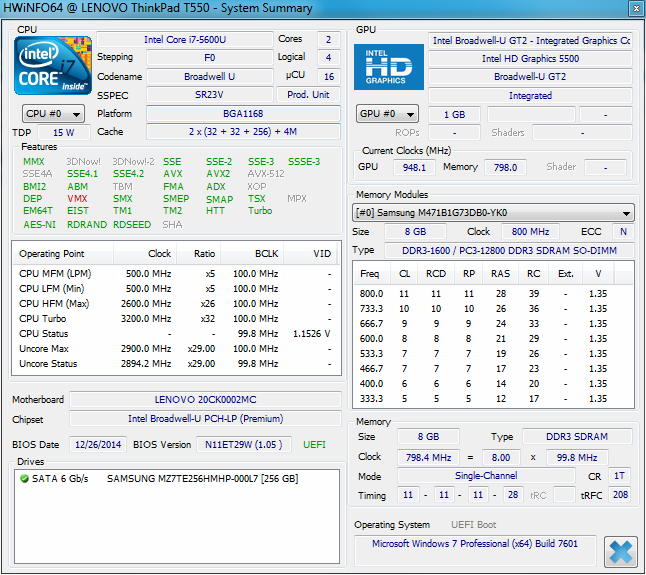Click the Intel HD Graphics 5500 field
Screen dimensions: 646x575
pos(530,59)
